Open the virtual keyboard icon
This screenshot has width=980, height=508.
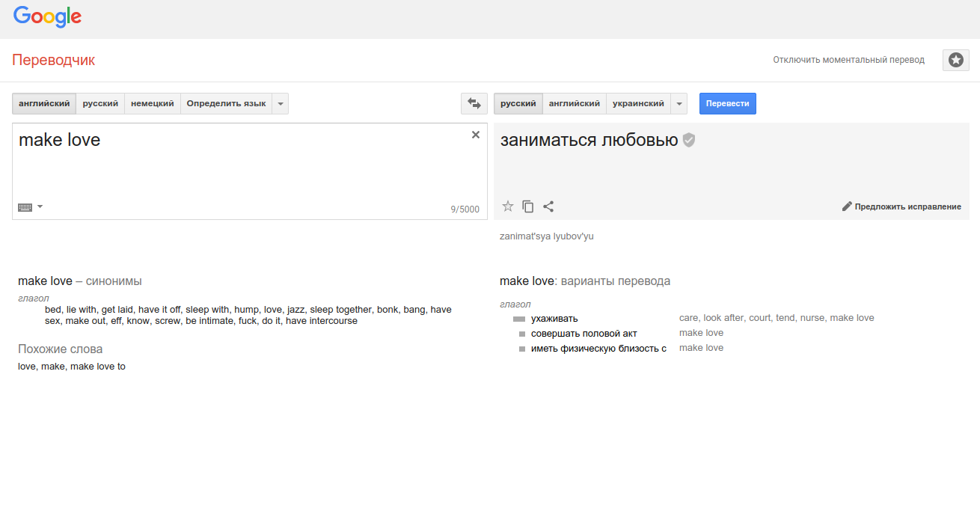25,207
